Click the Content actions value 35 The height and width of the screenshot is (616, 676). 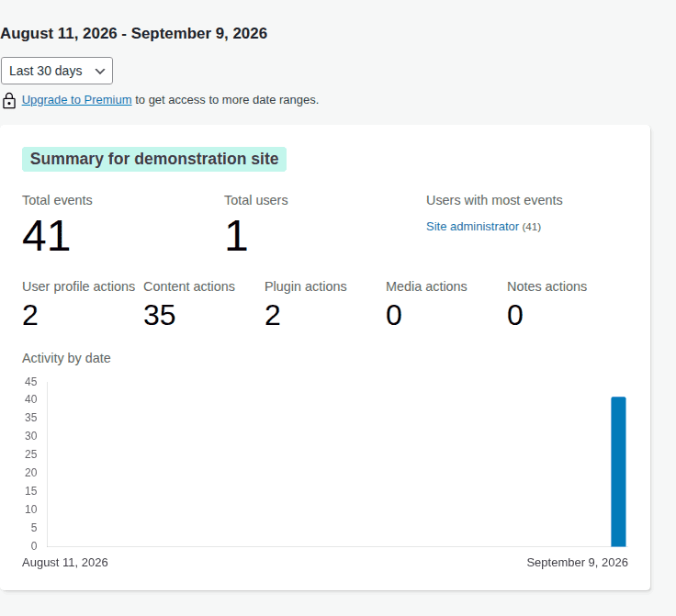pos(160,315)
